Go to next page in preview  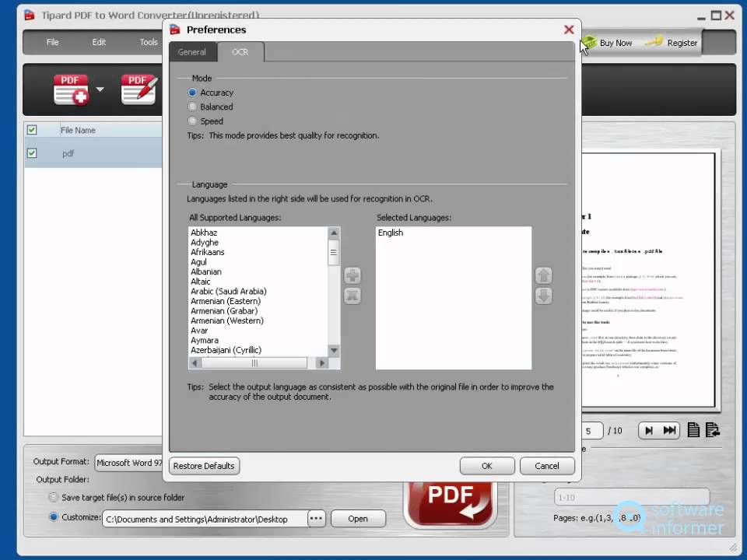coord(649,430)
